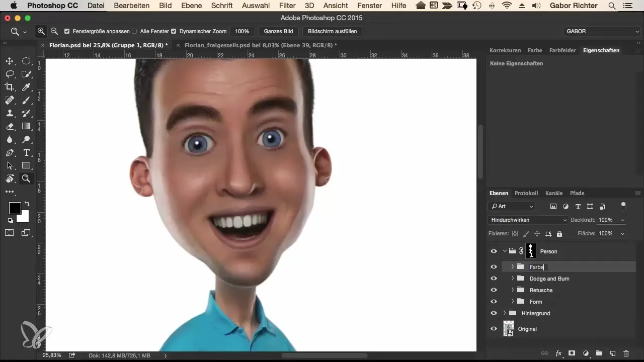The height and width of the screenshot is (362, 644).
Task: Select the Crop tool
Action: [10, 87]
